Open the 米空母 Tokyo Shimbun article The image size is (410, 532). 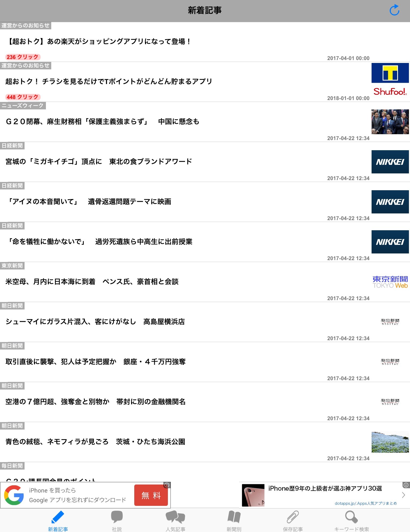pyautogui.click(x=92, y=282)
